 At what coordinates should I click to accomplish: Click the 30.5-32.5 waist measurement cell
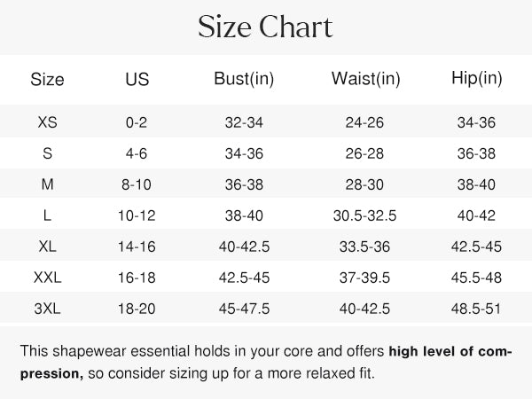click(x=365, y=215)
